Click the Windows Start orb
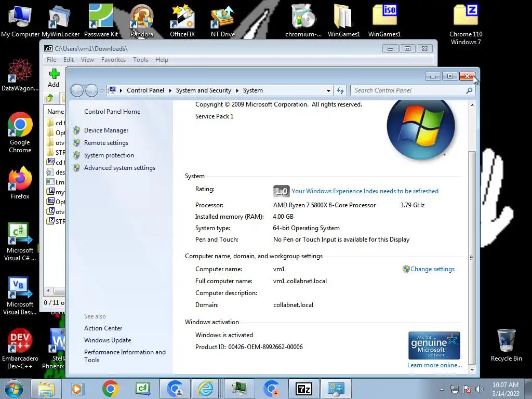Viewport: 532px width, 399px height. click(x=14, y=389)
